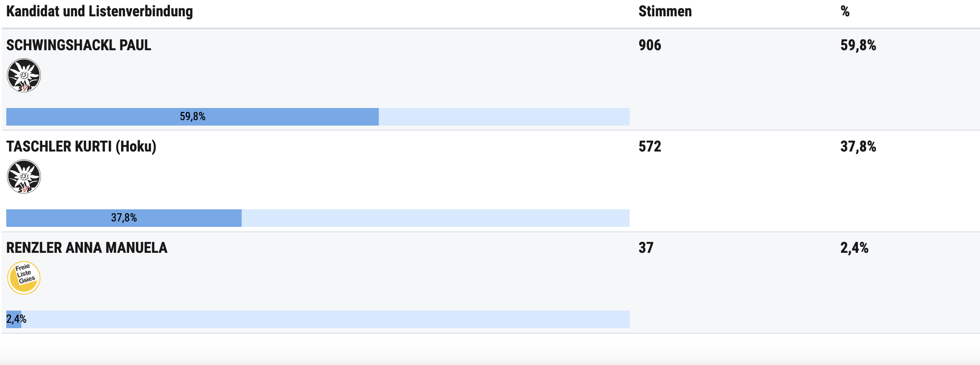The image size is (980, 365).
Task: Click the SVP edelweiss logo under Taschler Kurti
Action: tap(24, 177)
